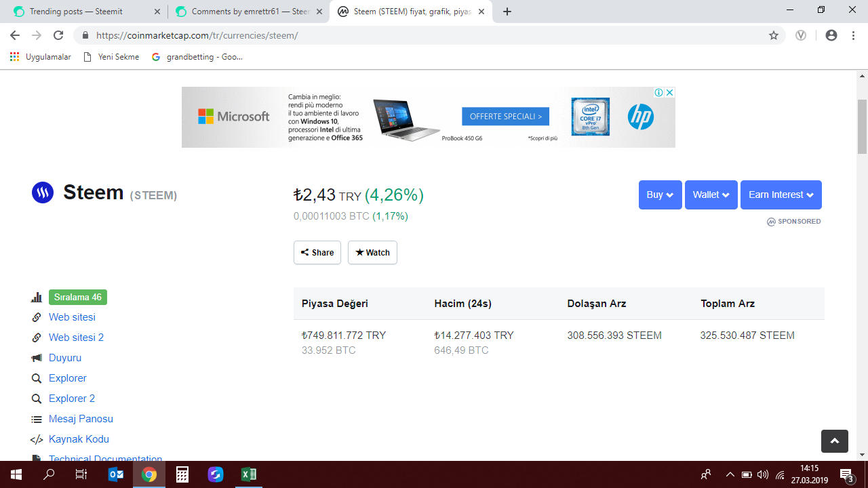The height and width of the screenshot is (488, 868).
Task: Open the Buy dropdown
Action: pyautogui.click(x=660, y=195)
